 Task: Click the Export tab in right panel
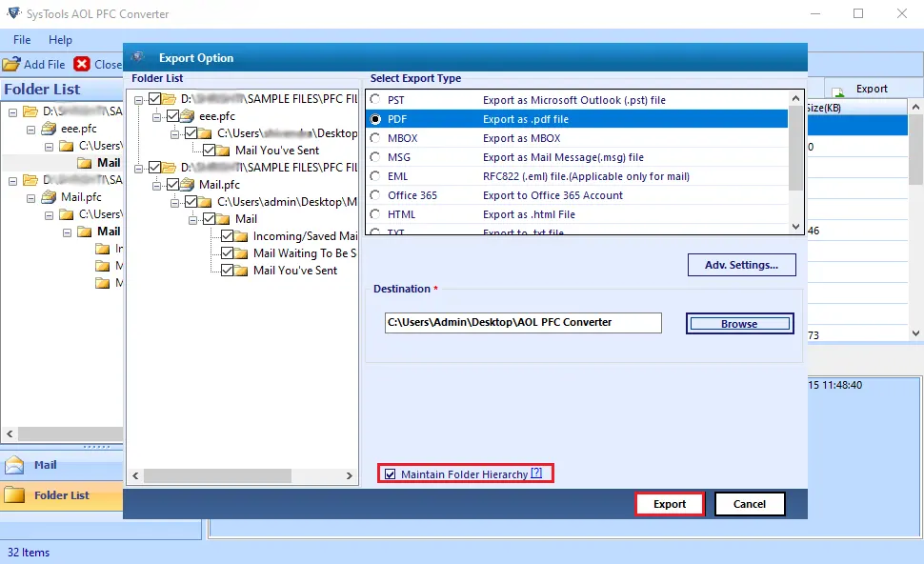[x=873, y=89]
